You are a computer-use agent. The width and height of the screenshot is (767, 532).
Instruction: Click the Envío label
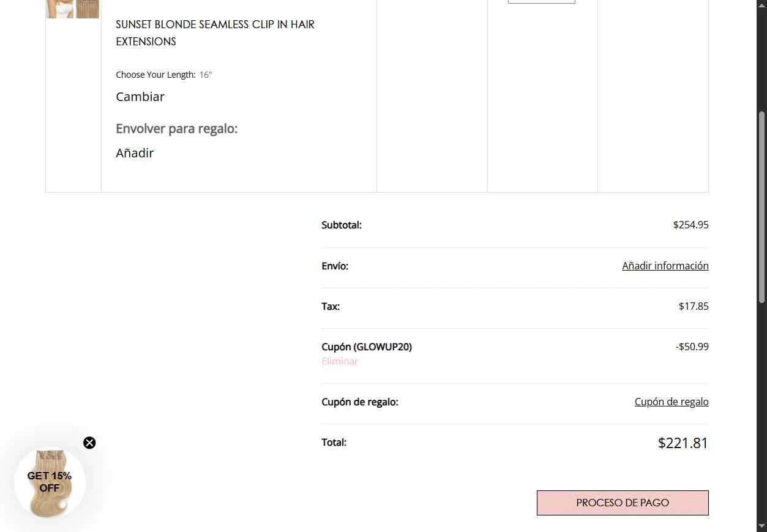(335, 266)
